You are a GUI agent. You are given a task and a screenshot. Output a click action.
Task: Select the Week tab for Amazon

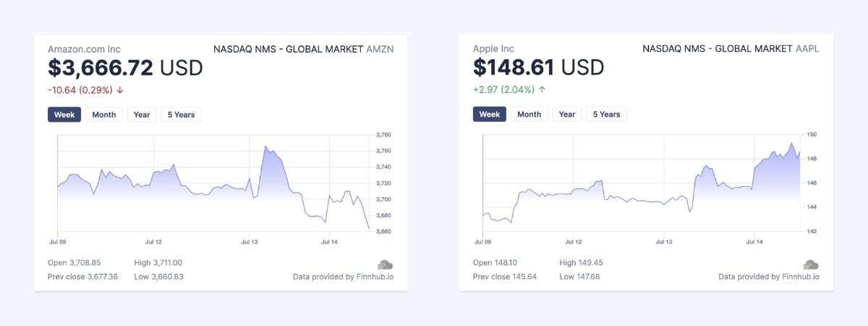[64, 114]
